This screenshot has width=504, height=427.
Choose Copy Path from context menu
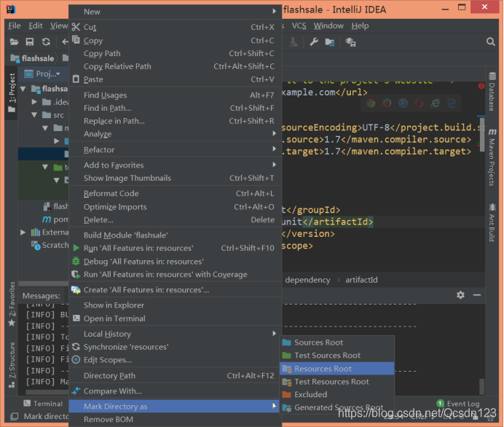tap(176, 53)
